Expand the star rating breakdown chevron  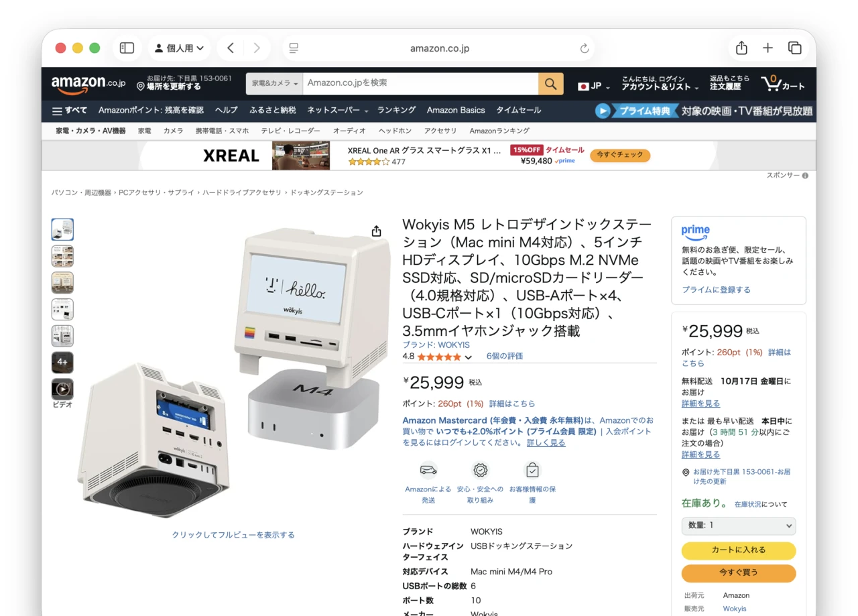click(469, 357)
